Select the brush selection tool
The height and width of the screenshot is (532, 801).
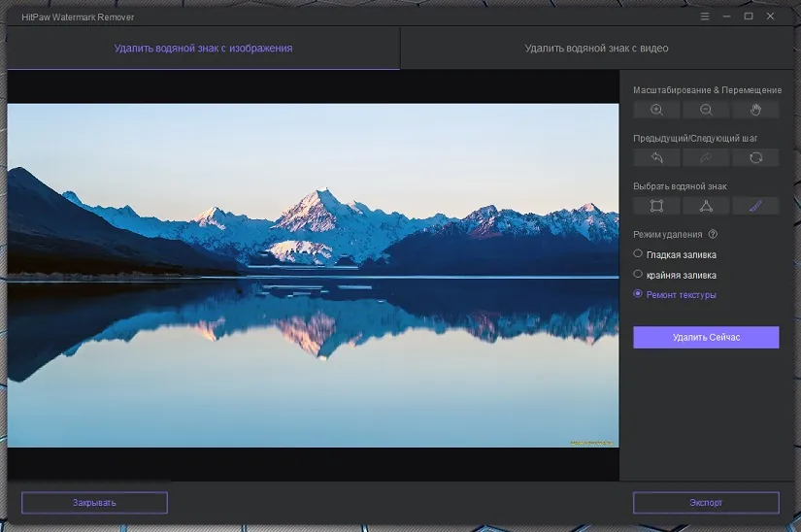(755, 206)
